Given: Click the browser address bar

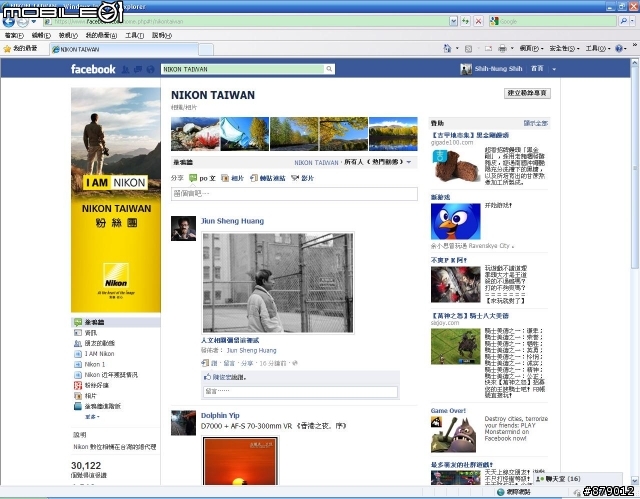Looking at the screenshot, I should pos(246,21).
